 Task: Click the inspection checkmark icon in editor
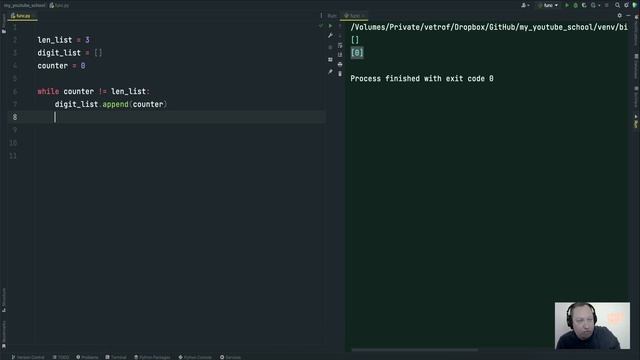pos(321,26)
